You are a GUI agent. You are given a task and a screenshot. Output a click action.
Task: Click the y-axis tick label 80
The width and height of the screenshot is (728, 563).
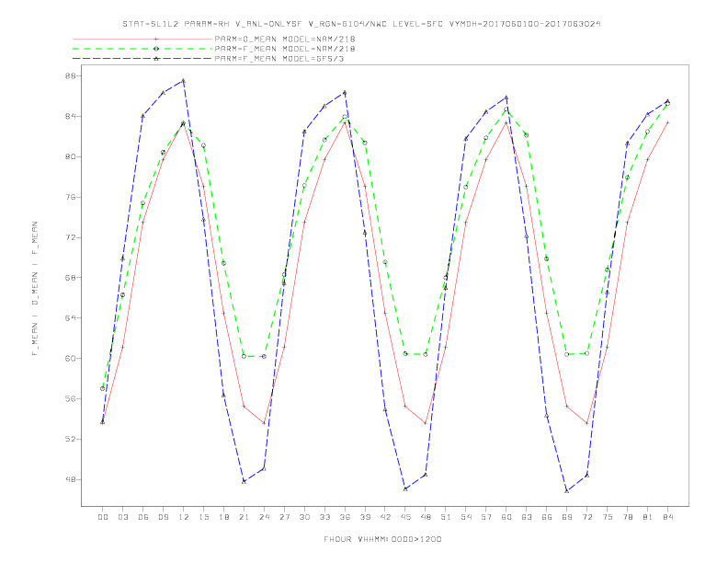[71, 156]
